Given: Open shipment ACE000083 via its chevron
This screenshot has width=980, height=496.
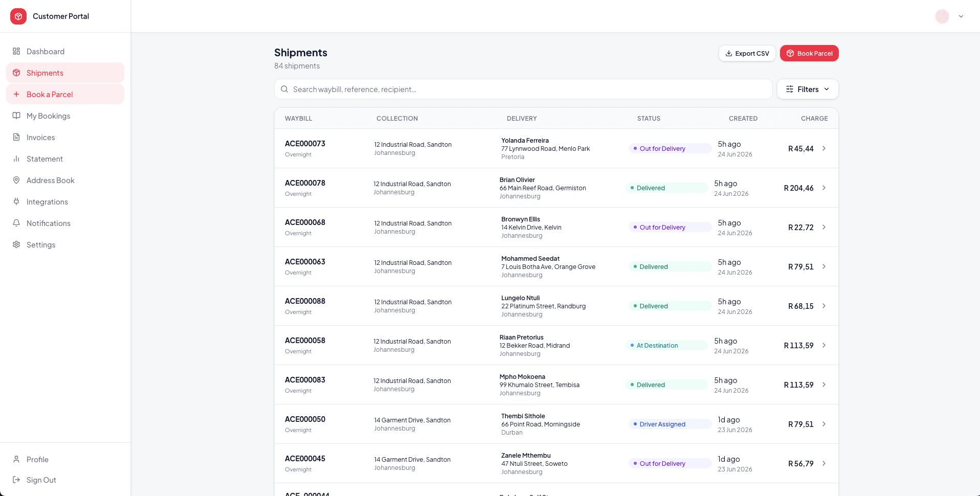Looking at the screenshot, I should point(824,385).
